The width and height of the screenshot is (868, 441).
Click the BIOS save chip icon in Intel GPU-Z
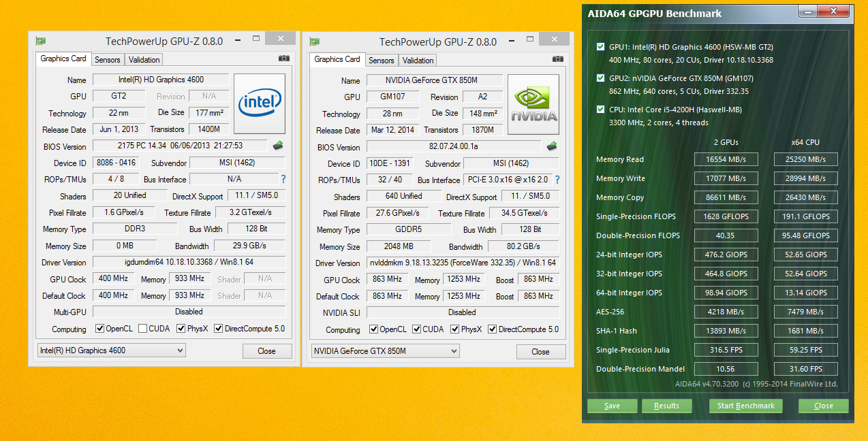278,146
